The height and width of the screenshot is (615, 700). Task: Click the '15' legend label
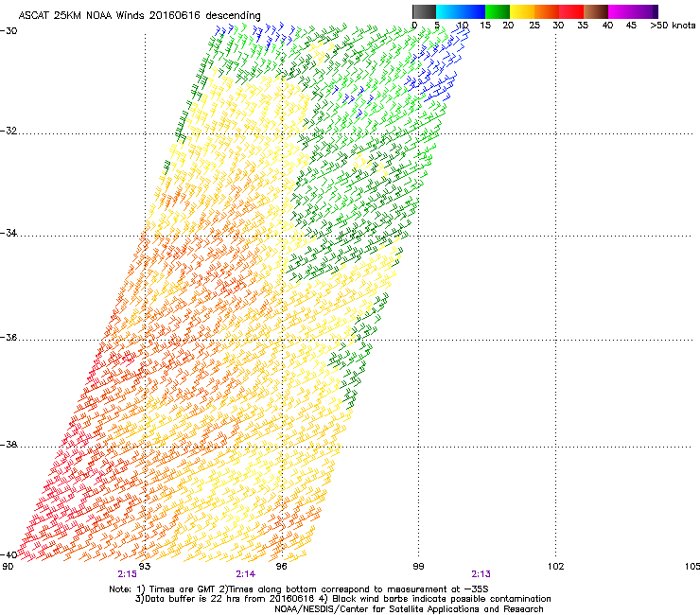485,26
